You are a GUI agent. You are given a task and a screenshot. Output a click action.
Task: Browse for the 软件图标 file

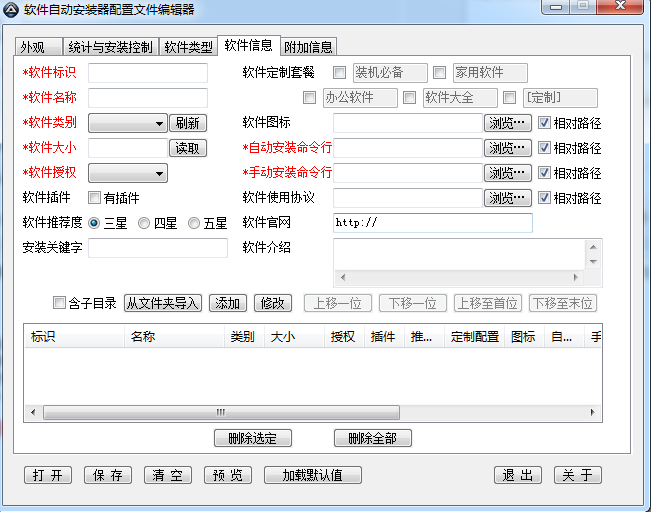click(x=508, y=123)
